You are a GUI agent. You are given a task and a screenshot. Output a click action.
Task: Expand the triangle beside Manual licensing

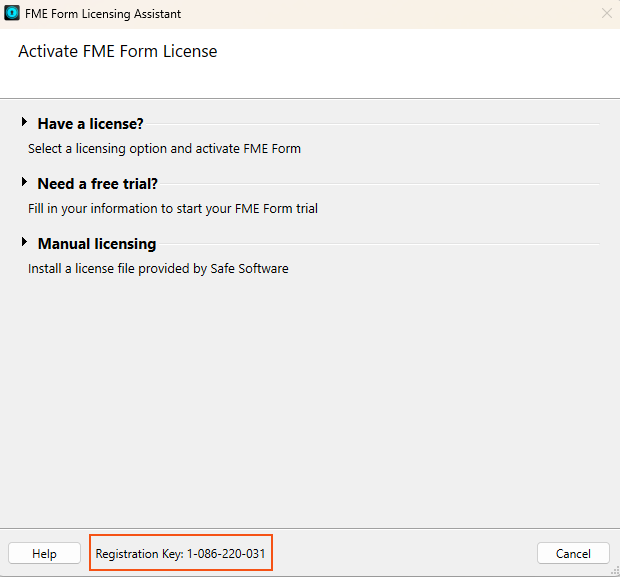25,242
